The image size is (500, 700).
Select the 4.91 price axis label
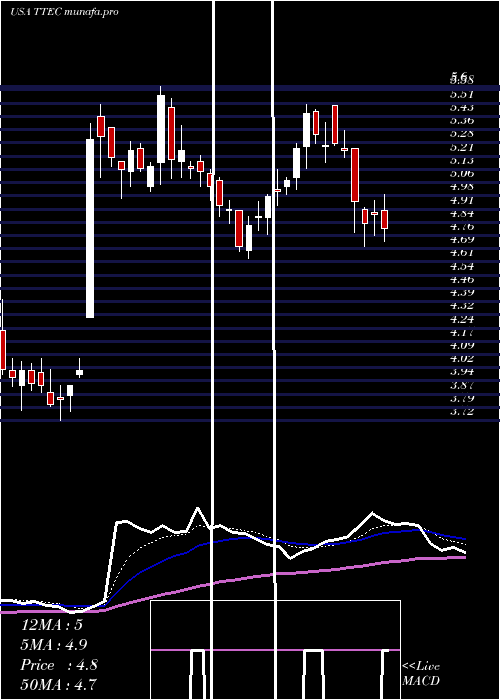[x=461, y=200]
